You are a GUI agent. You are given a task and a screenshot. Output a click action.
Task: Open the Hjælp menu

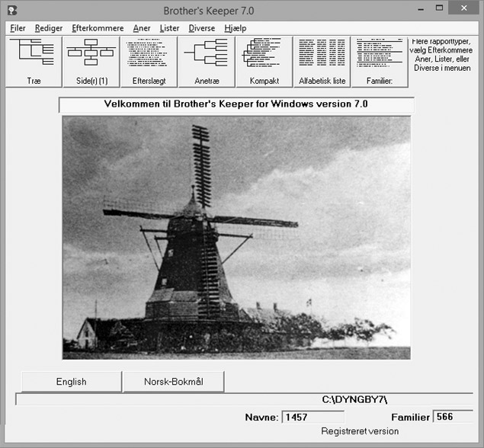click(x=236, y=28)
